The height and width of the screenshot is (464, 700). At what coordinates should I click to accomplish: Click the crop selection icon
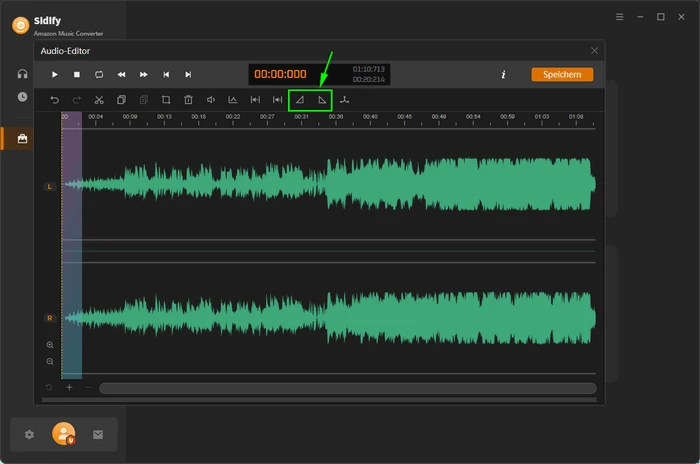coord(166,100)
